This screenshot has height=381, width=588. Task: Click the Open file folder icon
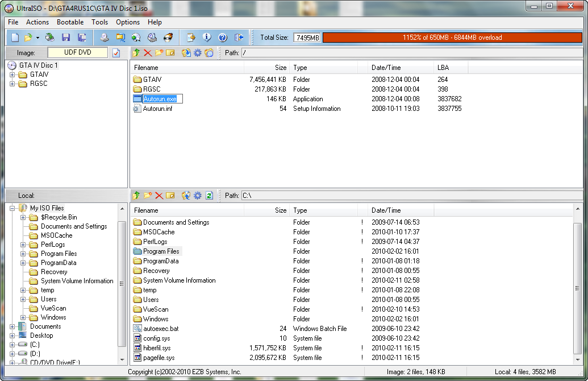click(x=28, y=38)
